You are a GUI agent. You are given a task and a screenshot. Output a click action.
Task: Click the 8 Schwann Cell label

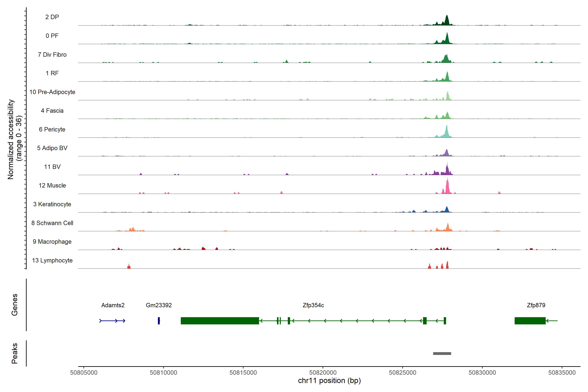click(x=52, y=223)
